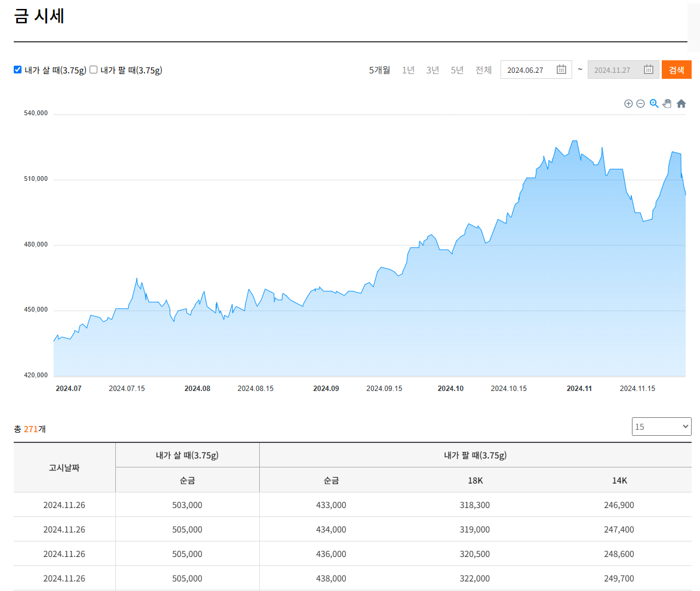Select the 3년 period tab
The height and width of the screenshot is (591, 700).
[432, 70]
